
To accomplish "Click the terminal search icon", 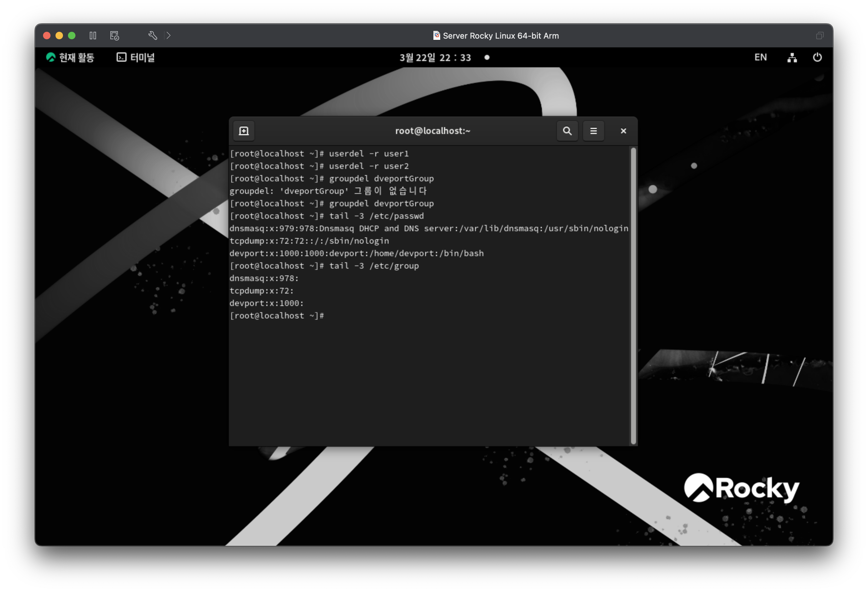I will pos(567,131).
